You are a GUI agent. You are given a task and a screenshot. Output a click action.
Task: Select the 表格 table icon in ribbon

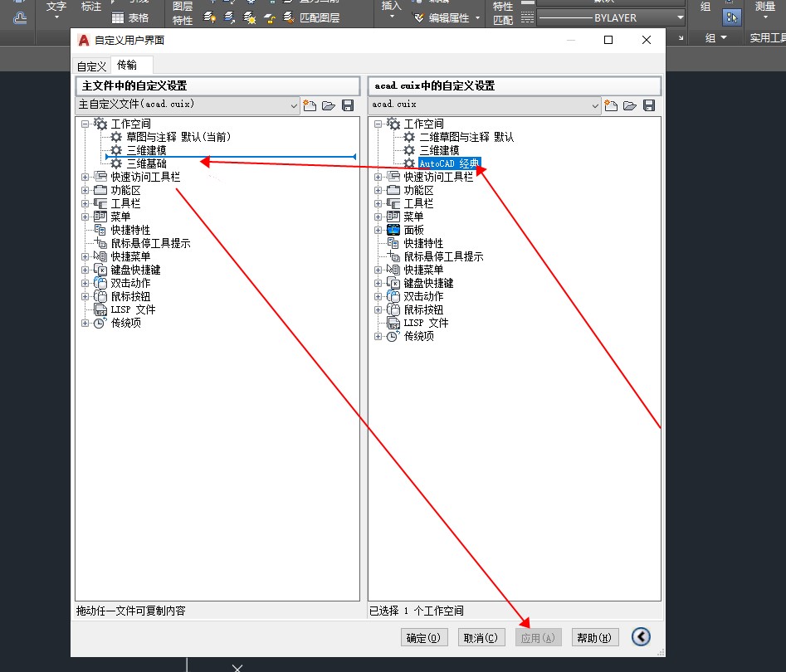pyautogui.click(x=118, y=17)
